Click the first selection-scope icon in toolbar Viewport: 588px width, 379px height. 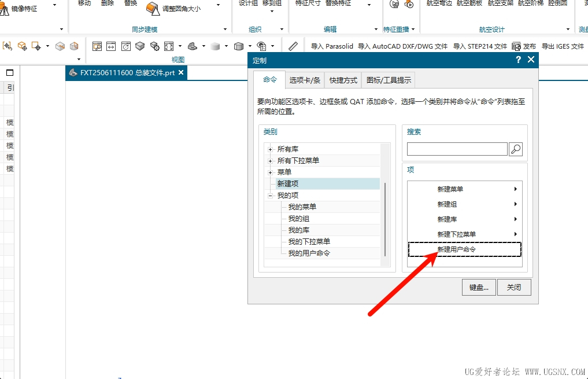(x=7, y=46)
